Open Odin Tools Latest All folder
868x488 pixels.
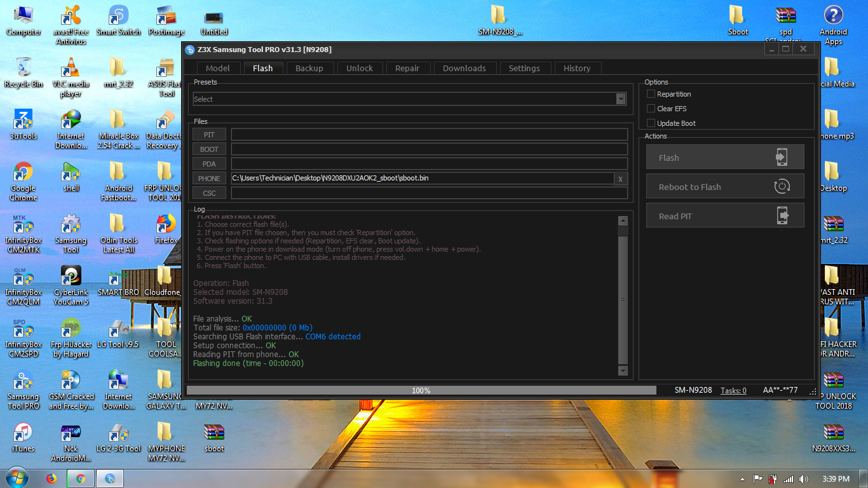tap(118, 234)
